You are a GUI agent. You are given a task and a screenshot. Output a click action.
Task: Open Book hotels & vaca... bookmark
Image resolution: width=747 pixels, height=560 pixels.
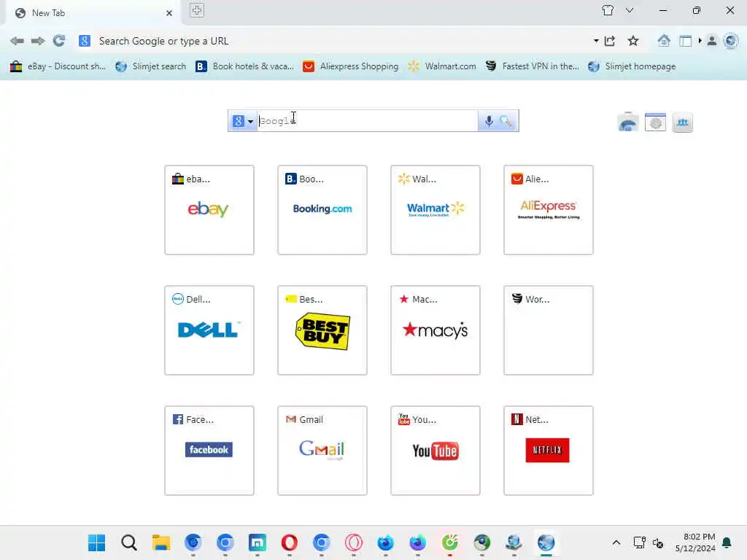pos(244,66)
